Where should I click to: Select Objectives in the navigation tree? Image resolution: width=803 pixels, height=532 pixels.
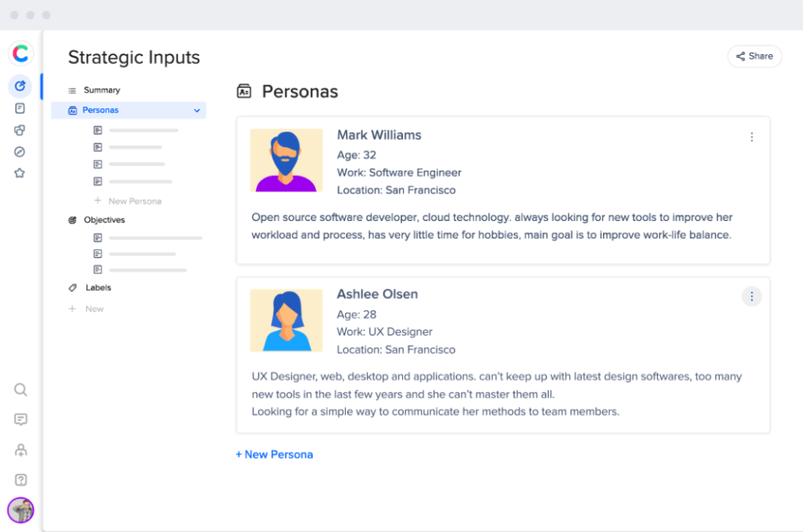coord(104,220)
